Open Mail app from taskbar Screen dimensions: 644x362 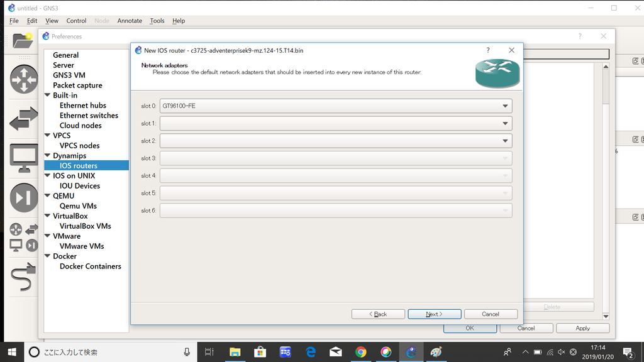point(336,352)
